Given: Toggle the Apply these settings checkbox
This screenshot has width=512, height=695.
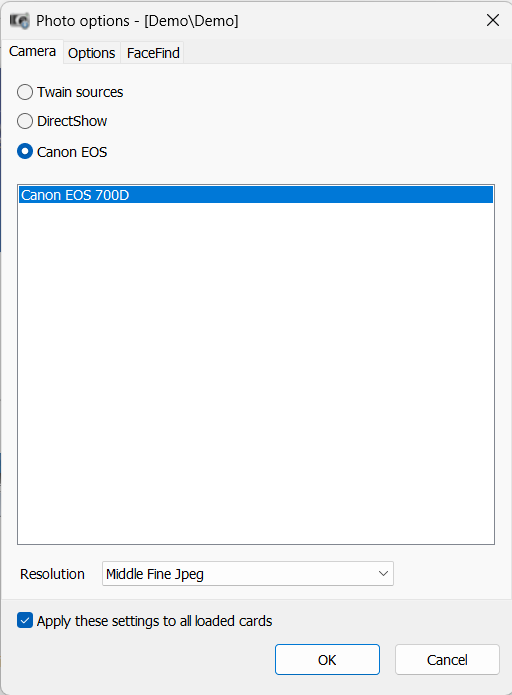Looking at the screenshot, I should pos(25,621).
